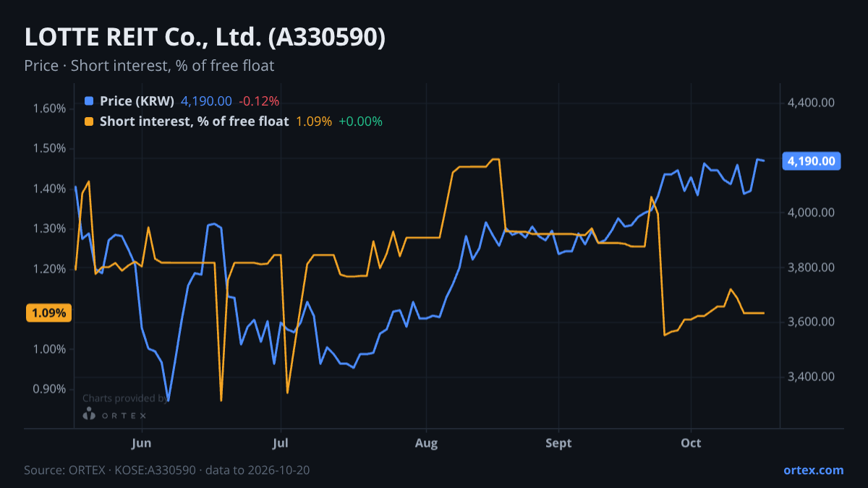Click the blue Price legend swatch

[89, 101]
